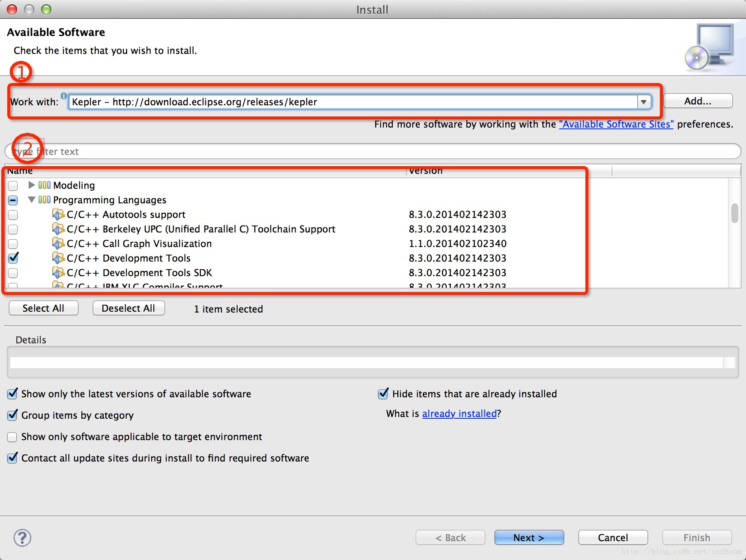Click the Add... button
Viewport: 746px width, 560px height.
(698, 101)
